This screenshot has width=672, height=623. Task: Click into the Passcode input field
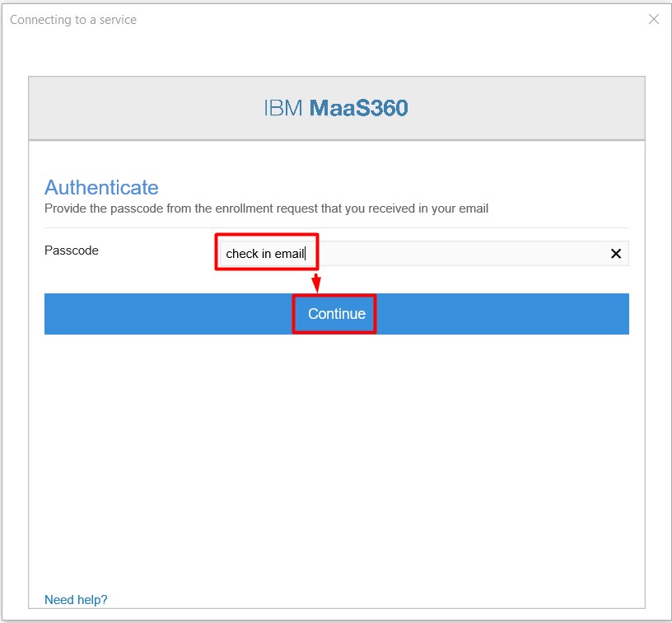tap(424, 253)
